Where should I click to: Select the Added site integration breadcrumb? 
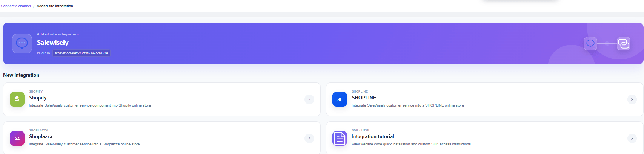pyautogui.click(x=55, y=6)
